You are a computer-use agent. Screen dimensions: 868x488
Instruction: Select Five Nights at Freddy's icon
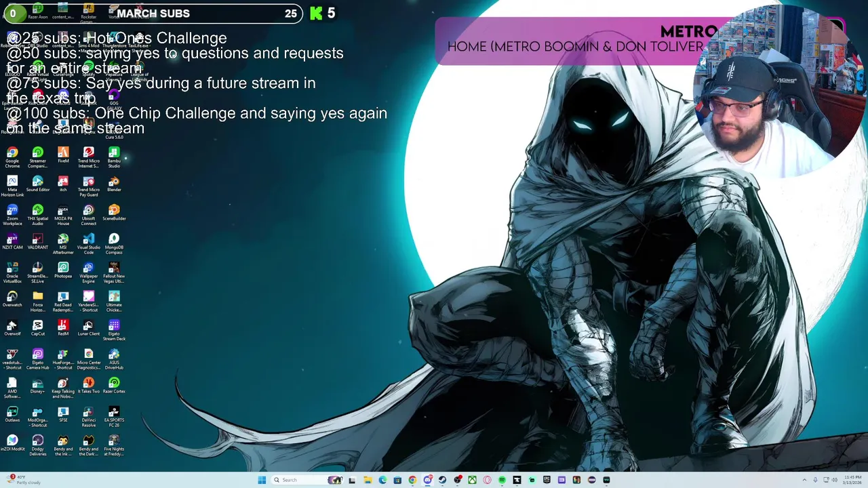[114, 445]
